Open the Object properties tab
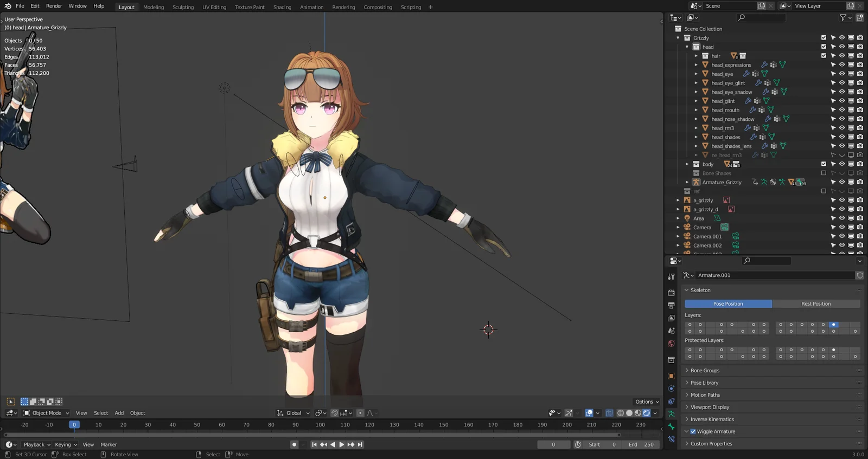 pyautogui.click(x=671, y=376)
